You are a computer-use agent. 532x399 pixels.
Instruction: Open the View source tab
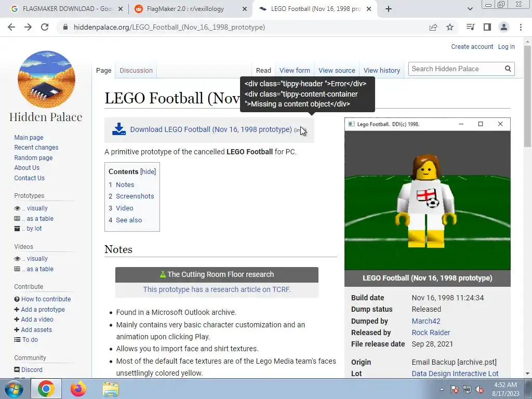[x=337, y=70]
